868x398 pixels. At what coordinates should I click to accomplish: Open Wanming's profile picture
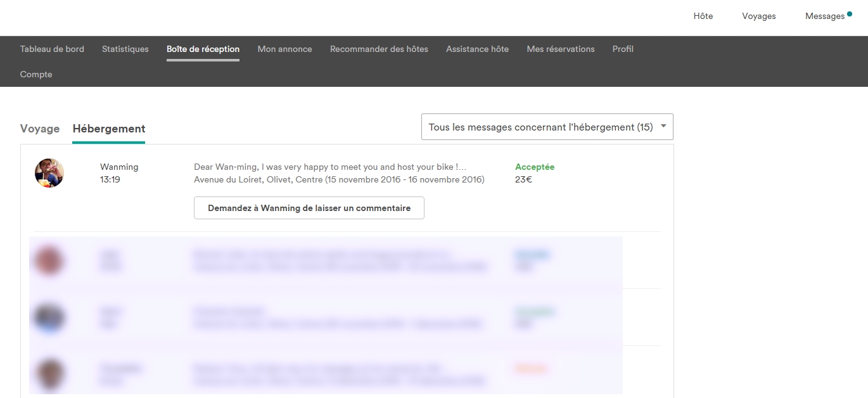49,173
